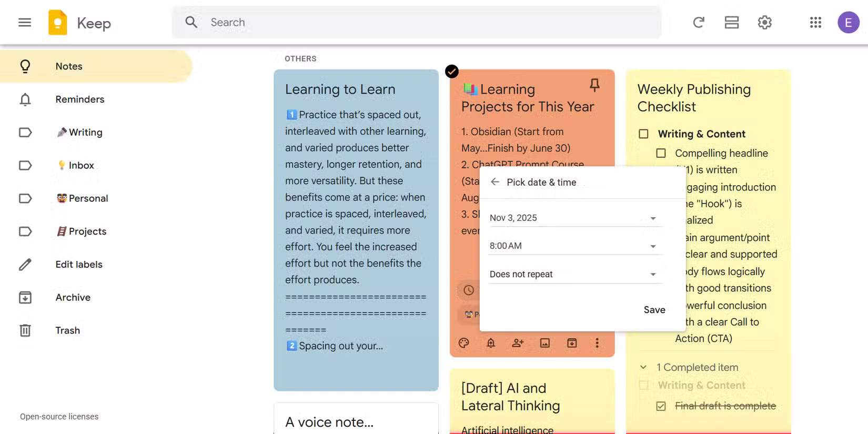The image size is (868, 434).
Task: Click the reminder clock chip on note
Action: (x=469, y=290)
